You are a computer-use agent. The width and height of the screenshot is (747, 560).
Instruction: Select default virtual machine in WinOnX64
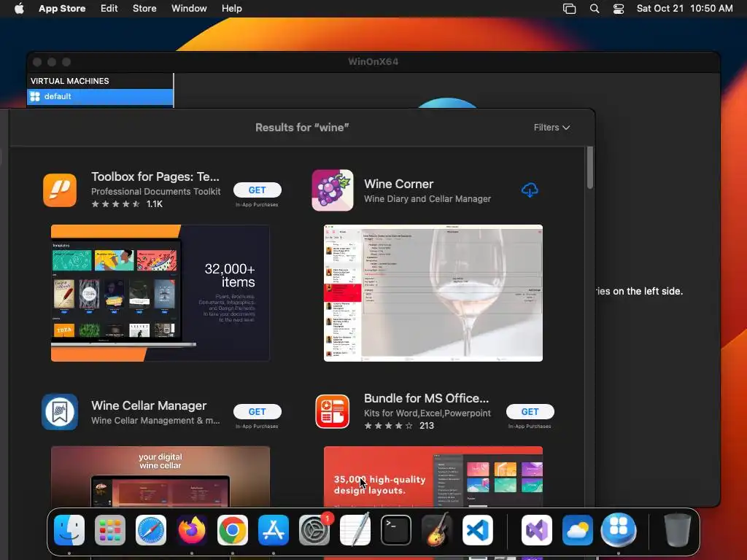click(100, 96)
